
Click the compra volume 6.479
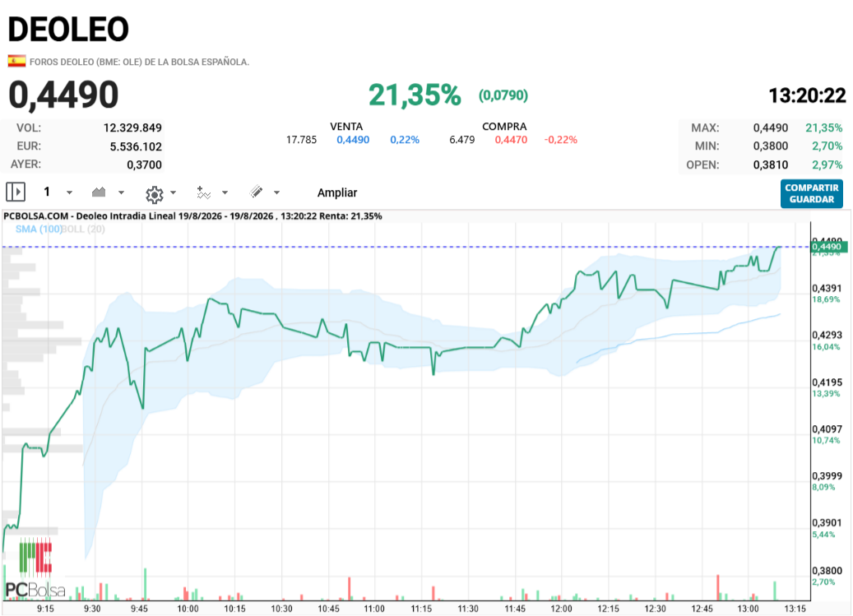coord(461,140)
